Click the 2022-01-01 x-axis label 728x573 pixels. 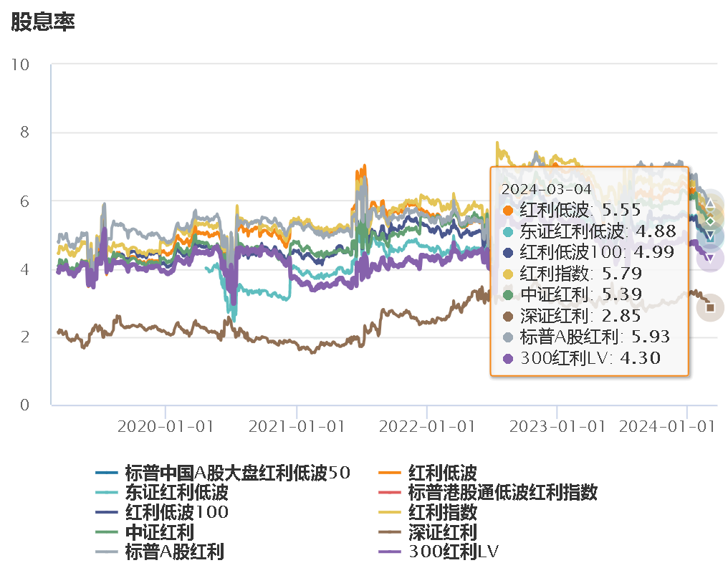(x=426, y=426)
